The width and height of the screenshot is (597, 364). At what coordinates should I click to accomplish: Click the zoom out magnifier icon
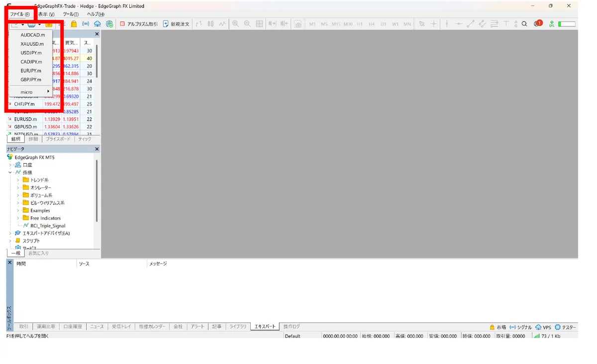(x=247, y=24)
